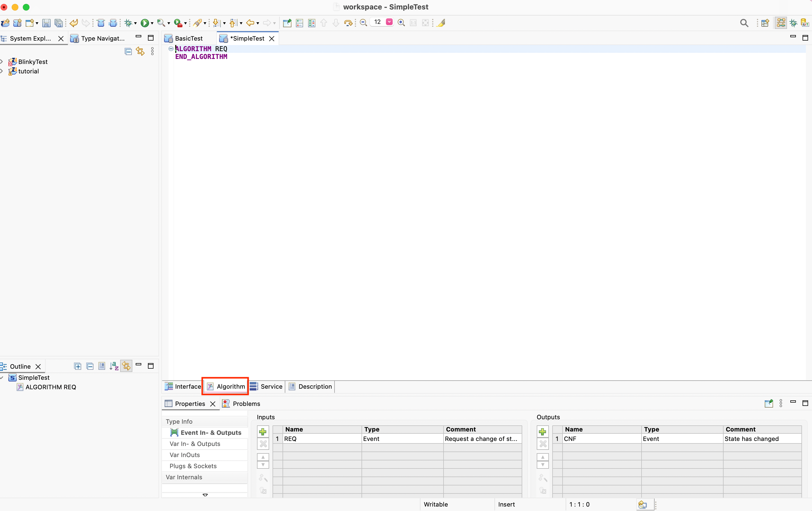
Task: Click the global Search magnifier icon
Action: (x=744, y=23)
